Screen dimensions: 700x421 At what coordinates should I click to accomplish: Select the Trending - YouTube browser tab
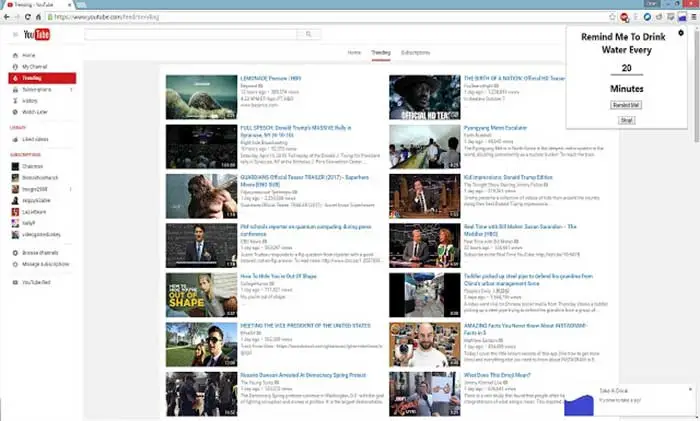tap(37, 4)
